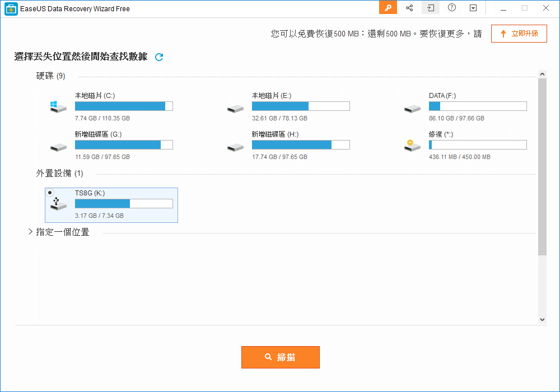
Task: Click the 立即升級 upgrade button
Action: pos(519,33)
